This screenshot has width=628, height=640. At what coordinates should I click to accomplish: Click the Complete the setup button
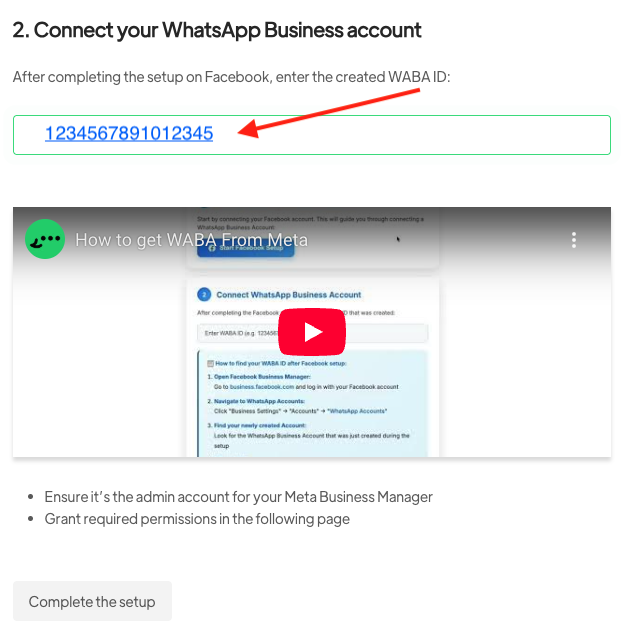pos(92,601)
